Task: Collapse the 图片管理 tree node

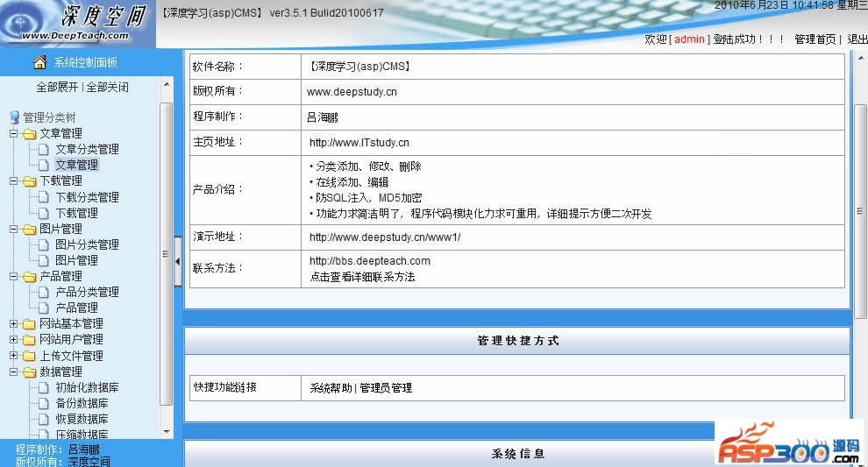Action: click(x=14, y=229)
